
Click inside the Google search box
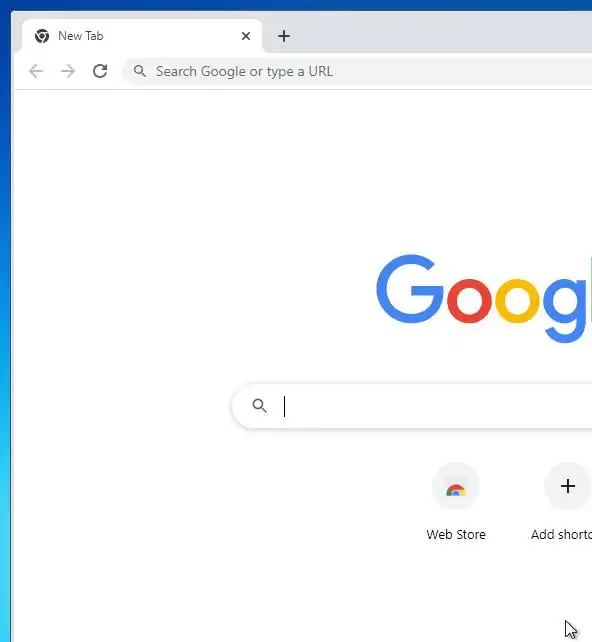coord(412,406)
